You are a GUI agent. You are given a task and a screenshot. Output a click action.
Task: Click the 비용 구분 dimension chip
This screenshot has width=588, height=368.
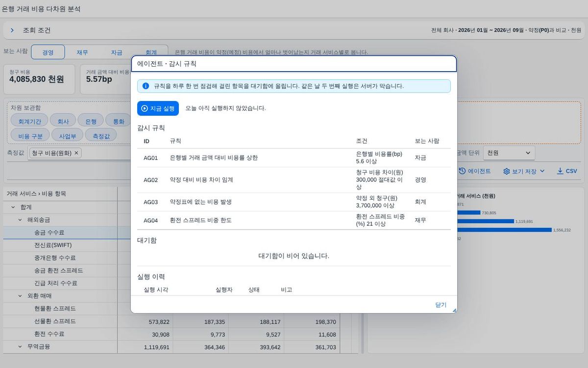click(30, 135)
